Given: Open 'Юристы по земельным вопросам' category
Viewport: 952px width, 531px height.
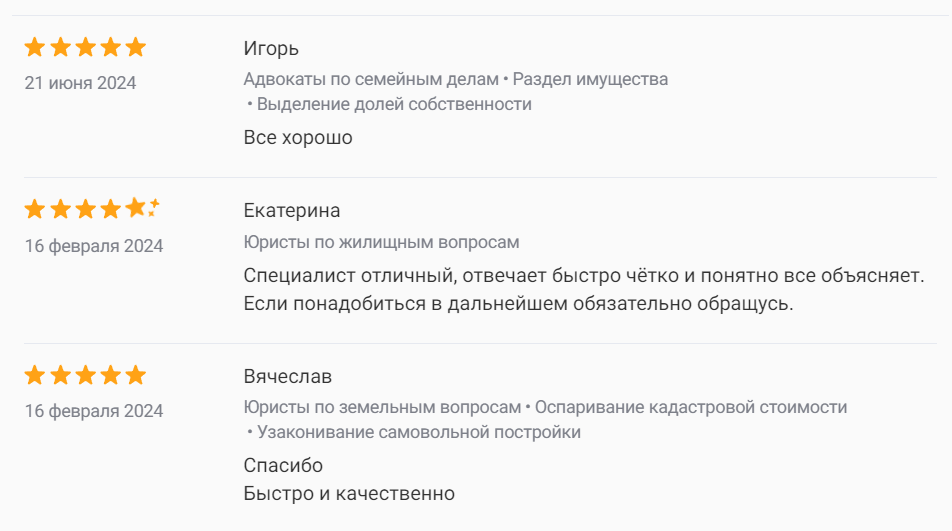Looking at the screenshot, I should click(x=382, y=407).
